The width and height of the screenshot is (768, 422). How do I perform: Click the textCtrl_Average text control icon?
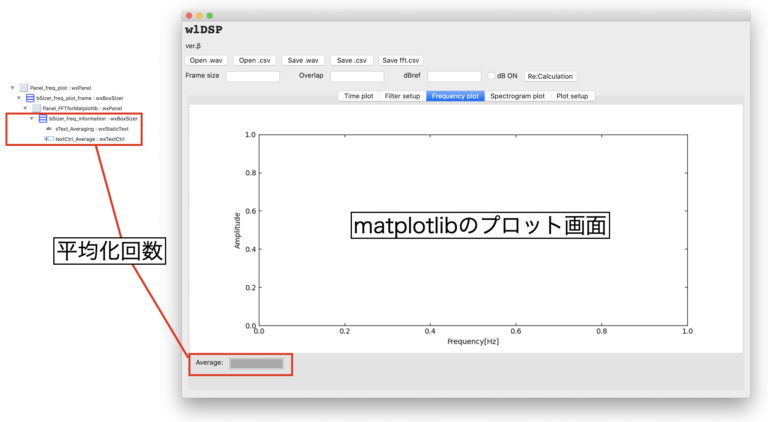pyautogui.click(x=49, y=139)
